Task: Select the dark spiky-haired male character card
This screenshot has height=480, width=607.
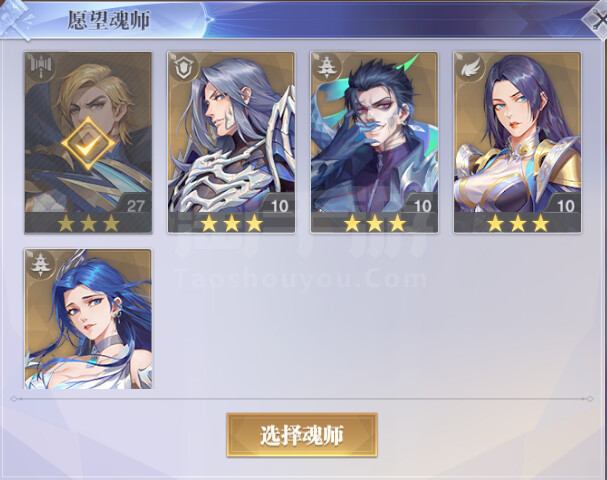Action: click(x=374, y=142)
